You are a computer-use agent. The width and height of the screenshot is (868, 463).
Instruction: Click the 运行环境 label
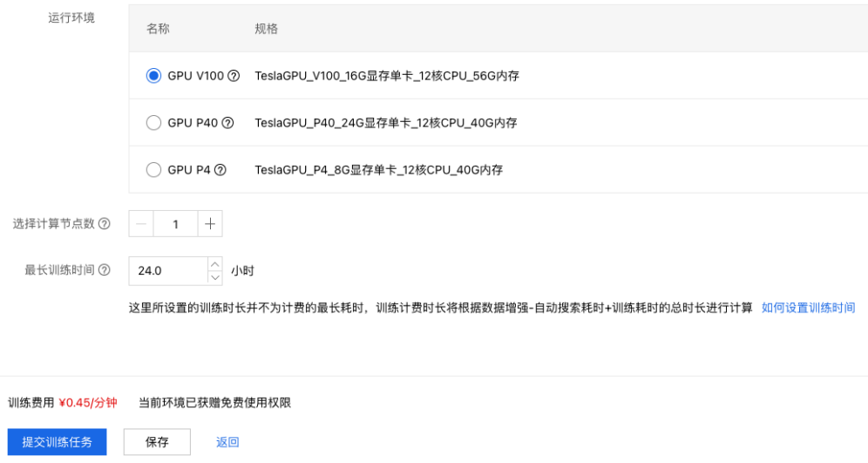(x=71, y=17)
